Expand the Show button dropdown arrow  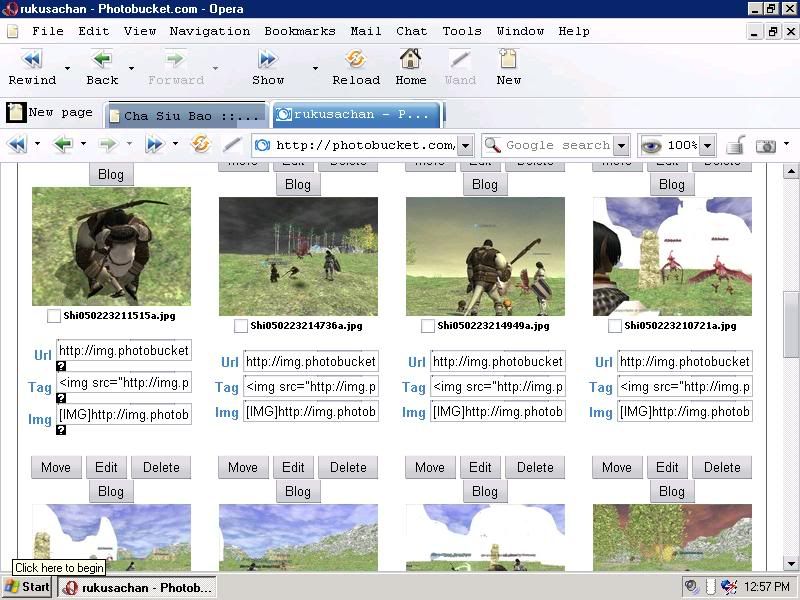pyautogui.click(x=315, y=68)
